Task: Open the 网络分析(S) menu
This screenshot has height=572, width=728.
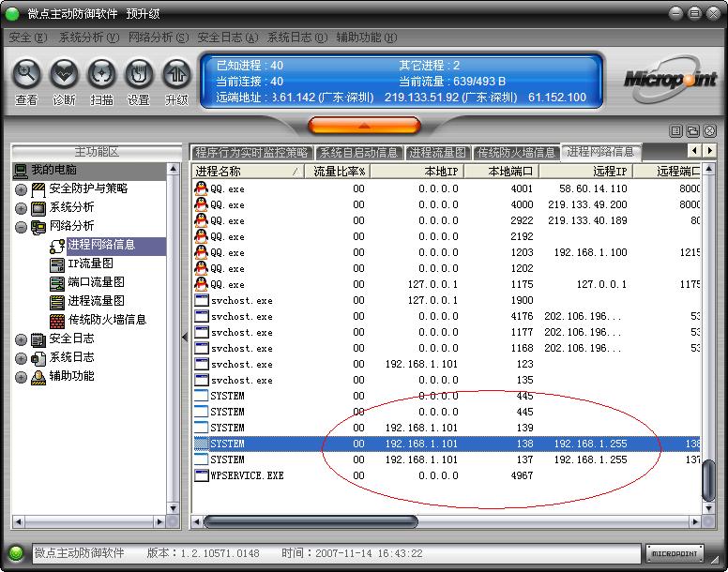Action: 159,38
